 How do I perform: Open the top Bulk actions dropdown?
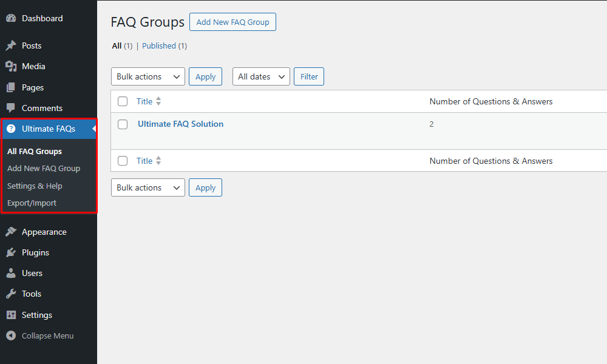(148, 76)
